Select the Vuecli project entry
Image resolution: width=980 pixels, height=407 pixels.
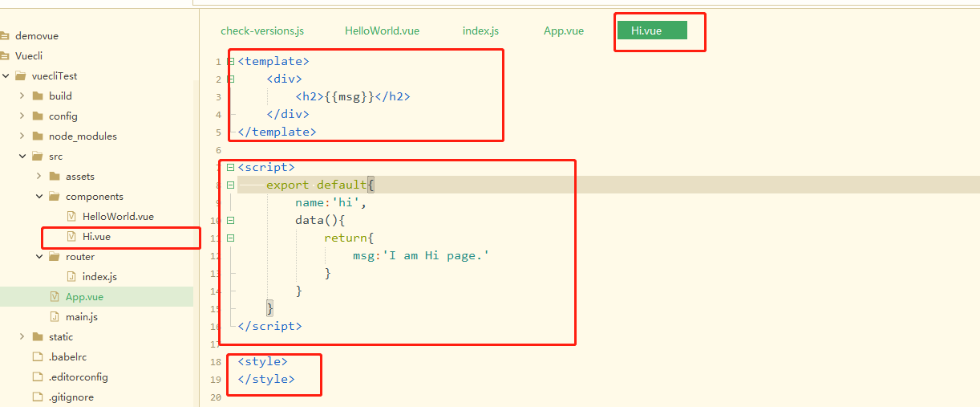pos(29,55)
